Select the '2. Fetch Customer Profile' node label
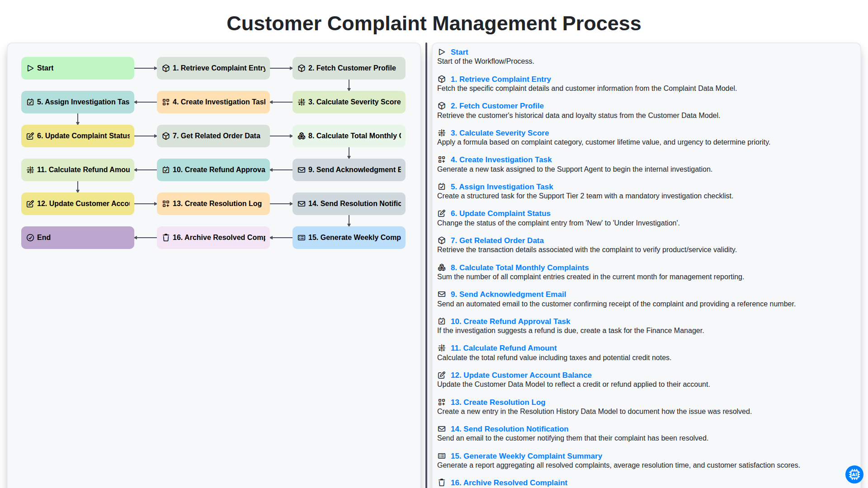868x488 pixels. pyautogui.click(x=352, y=68)
